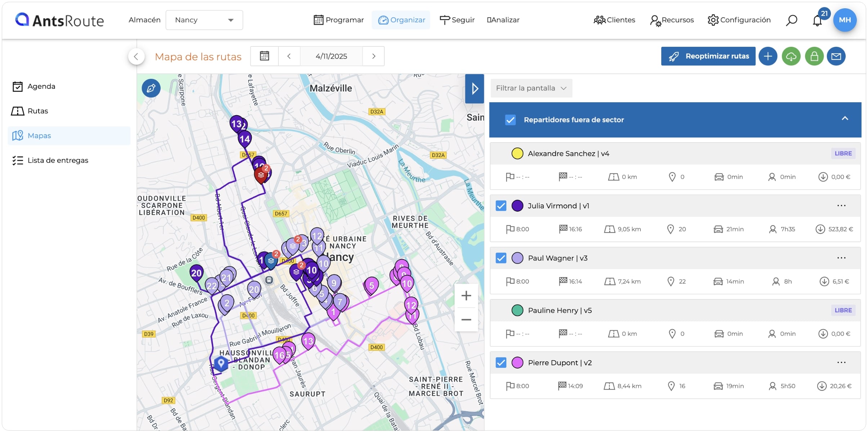868x434 pixels.
Task: Open notifications bell with 21 badge
Action: [818, 20]
